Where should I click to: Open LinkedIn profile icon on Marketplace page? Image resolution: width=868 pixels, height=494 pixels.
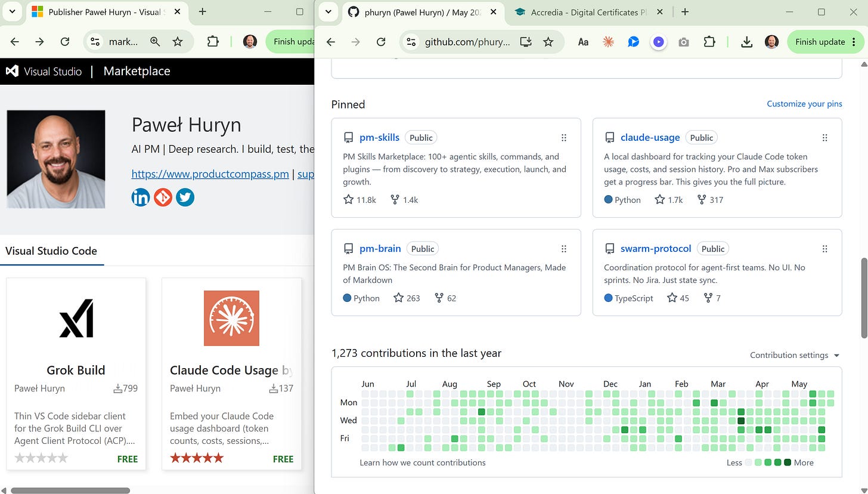click(141, 197)
